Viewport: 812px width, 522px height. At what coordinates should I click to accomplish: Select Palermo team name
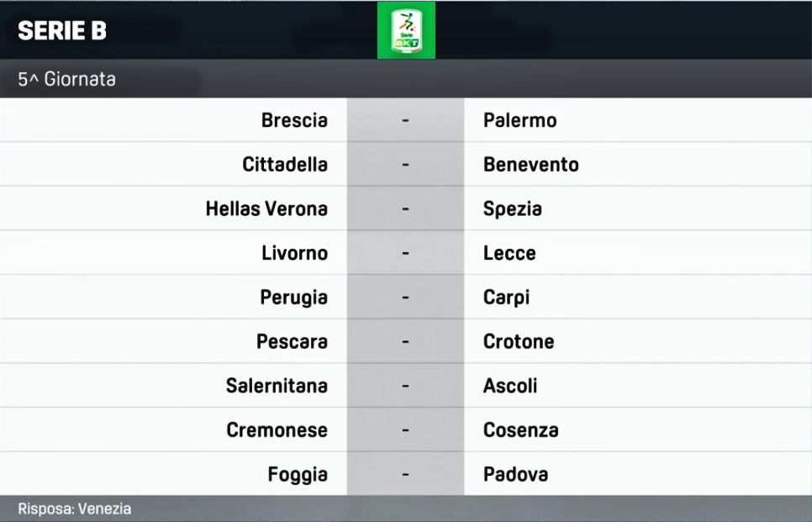coord(520,120)
